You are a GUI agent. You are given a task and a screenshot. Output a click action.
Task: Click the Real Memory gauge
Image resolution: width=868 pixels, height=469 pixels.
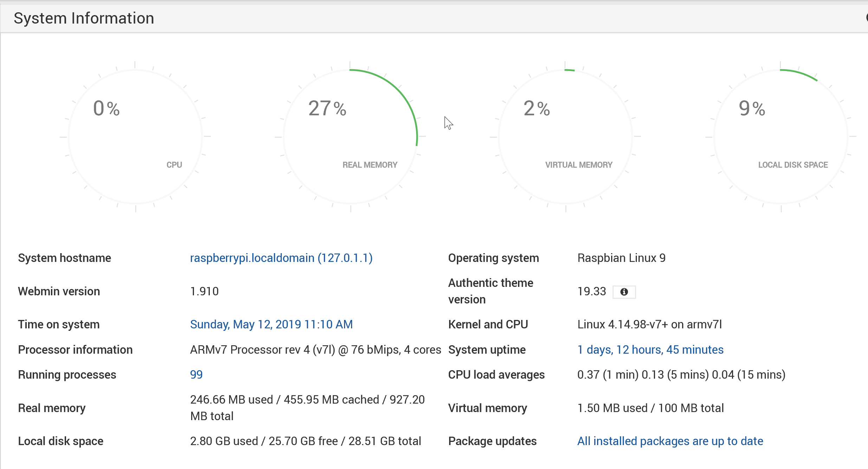click(350, 136)
